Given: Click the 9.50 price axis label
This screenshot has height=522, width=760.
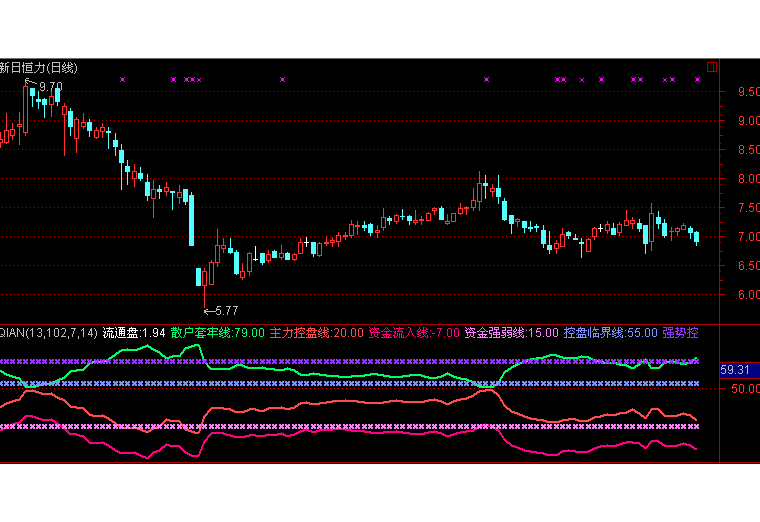Looking at the screenshot, I should (x=747, y=92).
